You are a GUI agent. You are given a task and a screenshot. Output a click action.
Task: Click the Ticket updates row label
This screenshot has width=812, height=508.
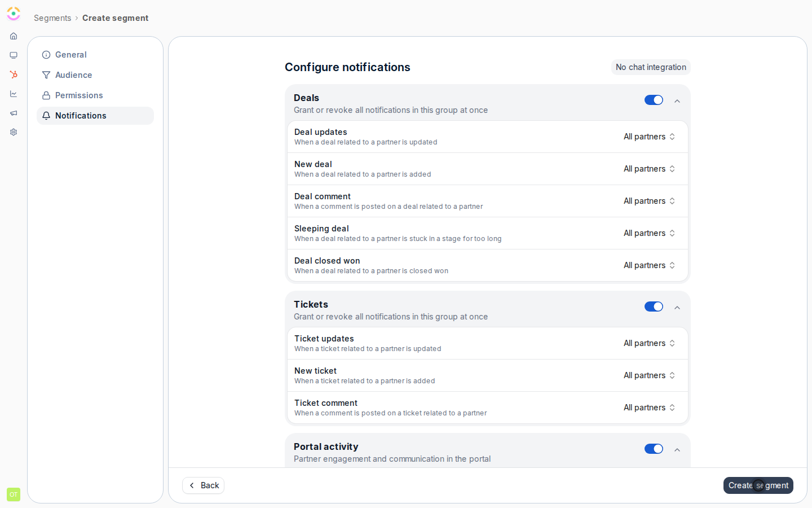324,339
